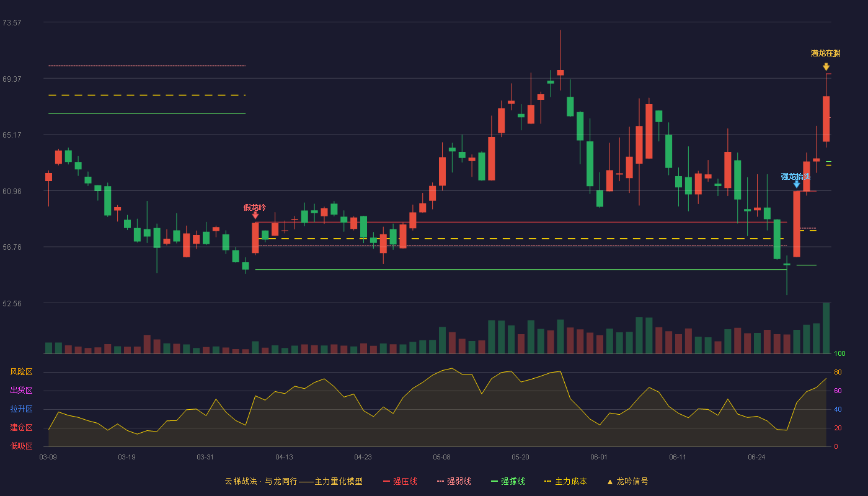
Task: Click the 低吸区 zone label
Action: (21, 446)
